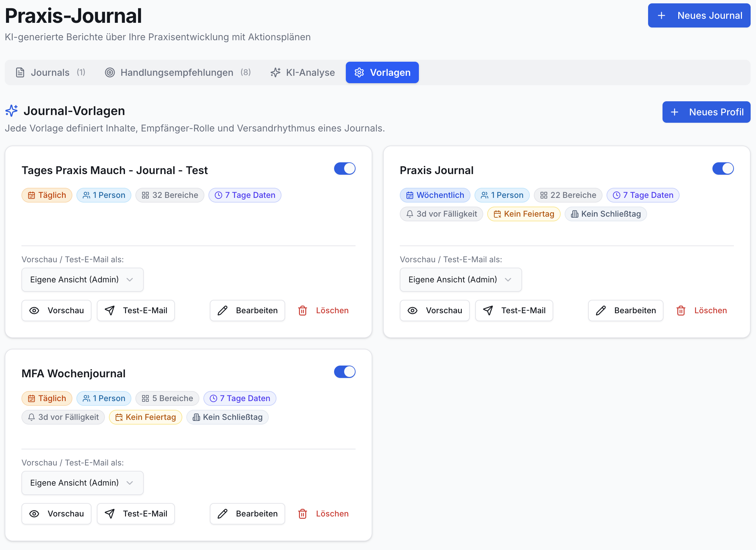Open Vorschau for MFA Wochenjournal
The image size is (756, 550).
(x=56, y=514)
